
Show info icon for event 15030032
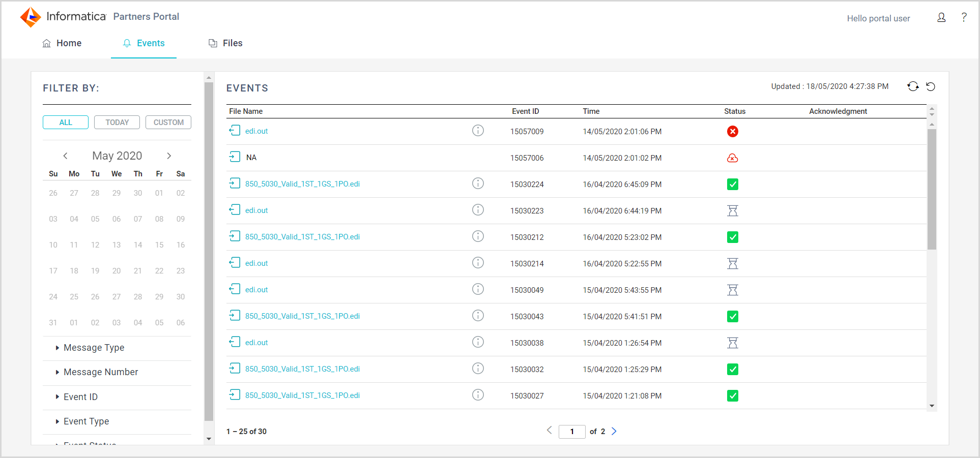(x=478, y=369)
